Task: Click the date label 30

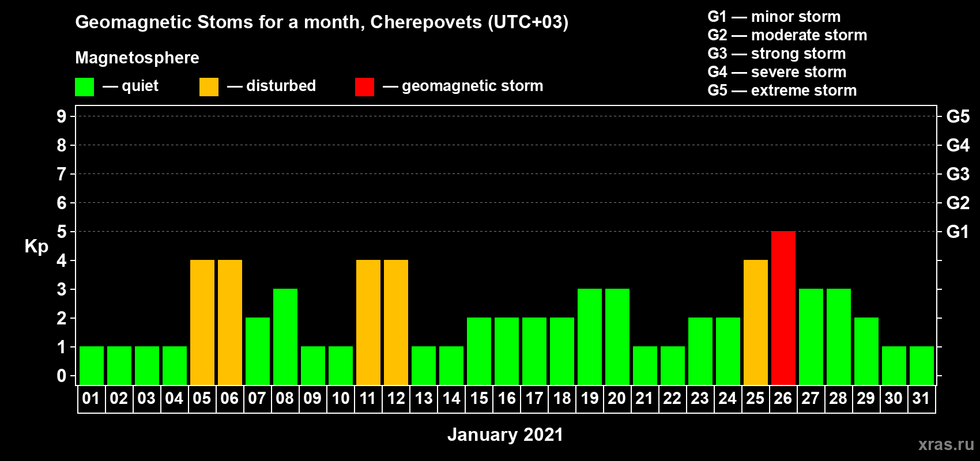Action: point(894,399)
